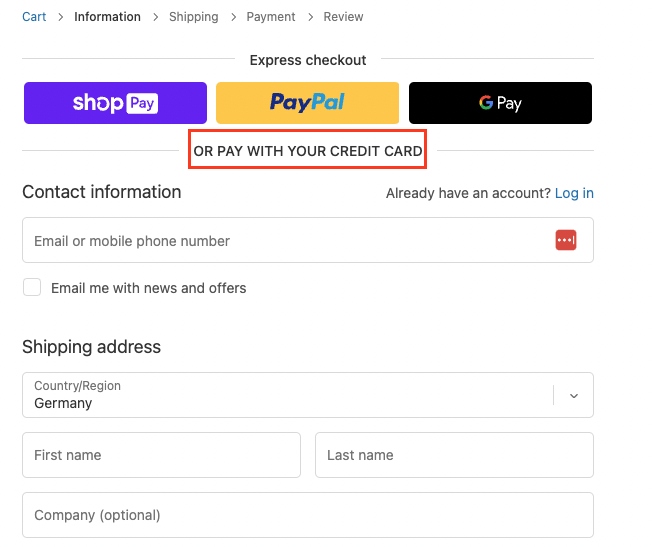Viewport: 652px width, 547px height.
Task: Focus the Company (optional) field
Action: pos(307,515)
